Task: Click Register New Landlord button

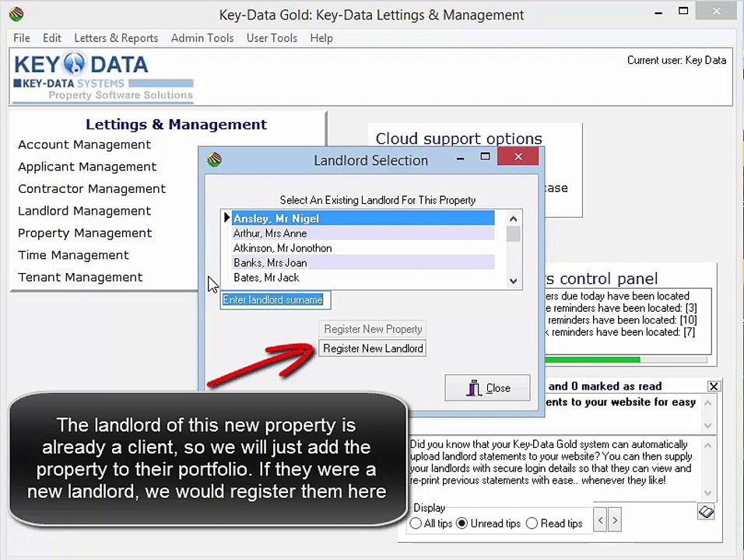Action: [x=373, y=348]
